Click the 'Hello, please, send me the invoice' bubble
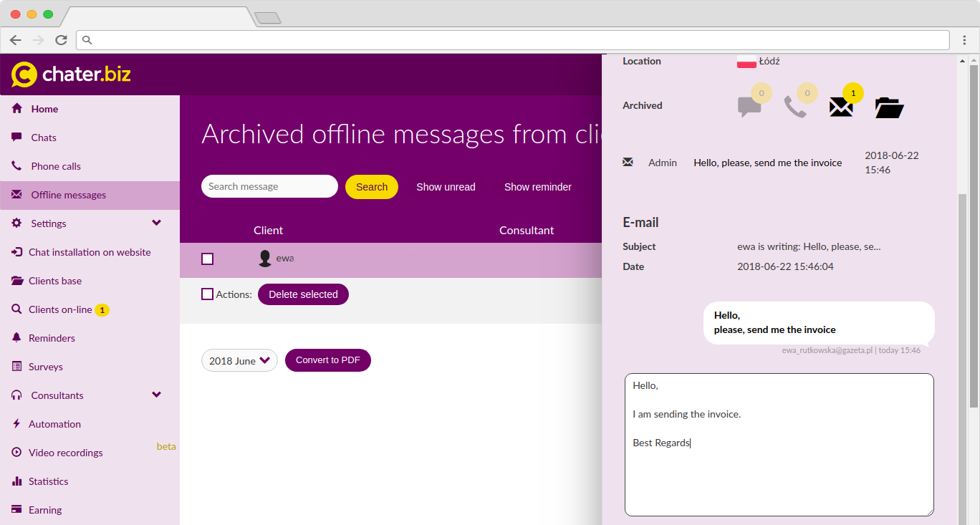Viewport: 980px width, 525px height. point(819,322)
